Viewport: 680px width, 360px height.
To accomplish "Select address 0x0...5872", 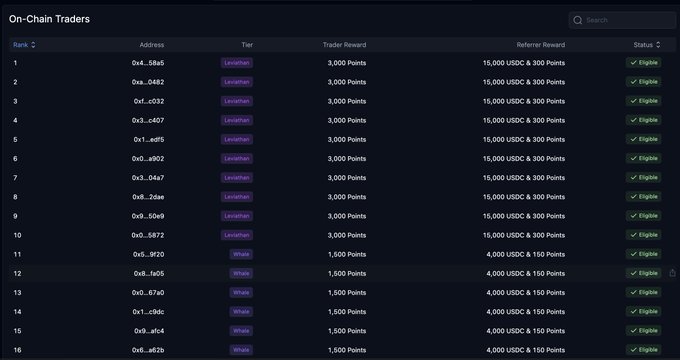I will pos(148,235).
